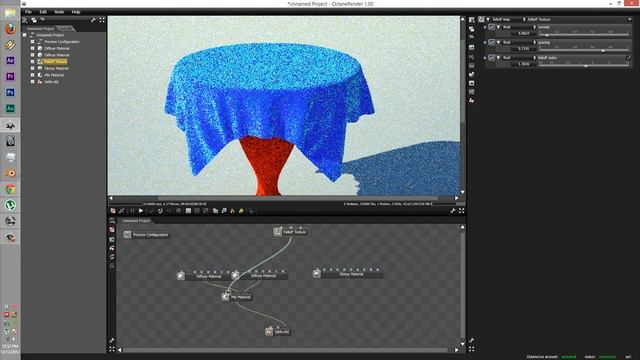Screen dimensions: 640x360
Task: Expand Falloff Texture in the outliner tree
Action: coord(33,62)
